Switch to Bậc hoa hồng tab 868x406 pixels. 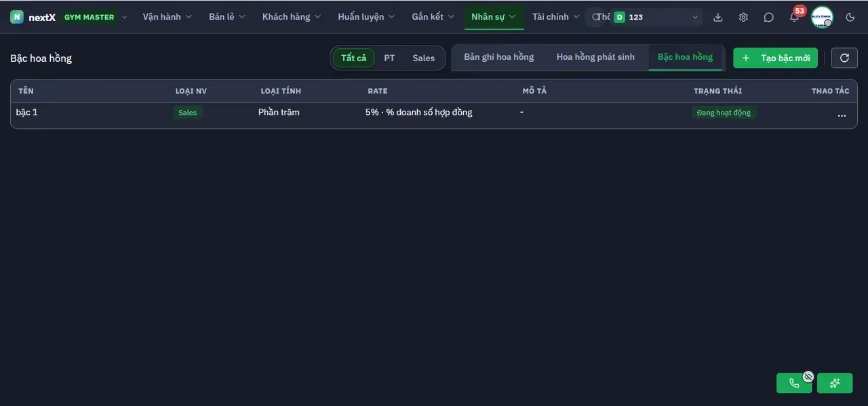point(685,57)
